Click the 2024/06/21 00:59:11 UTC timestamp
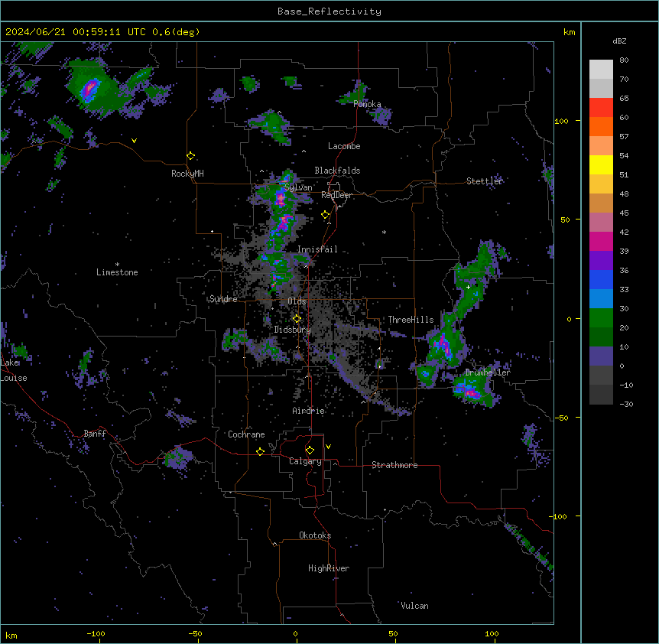Viewport: 659px width, 644px height. (x=76, y=32)
